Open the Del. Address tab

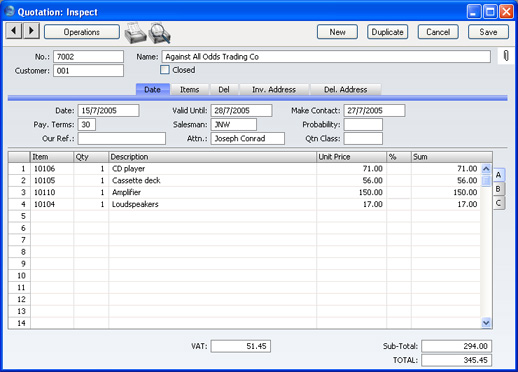(346, 89)
